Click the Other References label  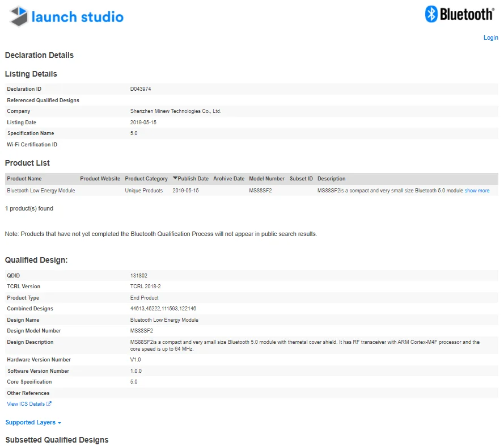point(28,393)
